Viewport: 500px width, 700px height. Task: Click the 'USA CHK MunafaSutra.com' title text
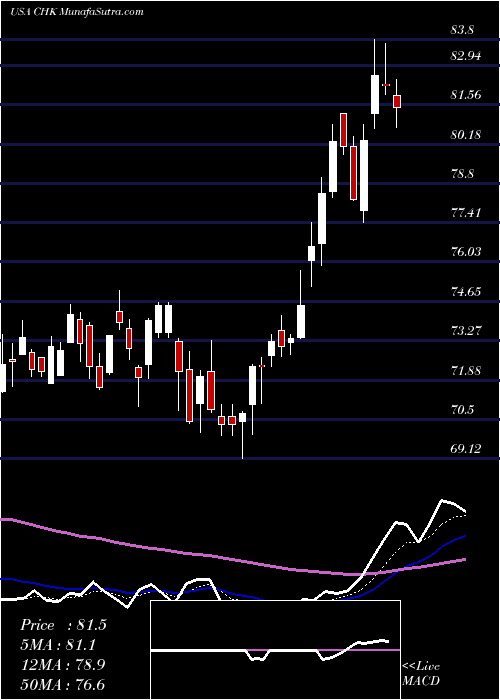coord(77,11)
